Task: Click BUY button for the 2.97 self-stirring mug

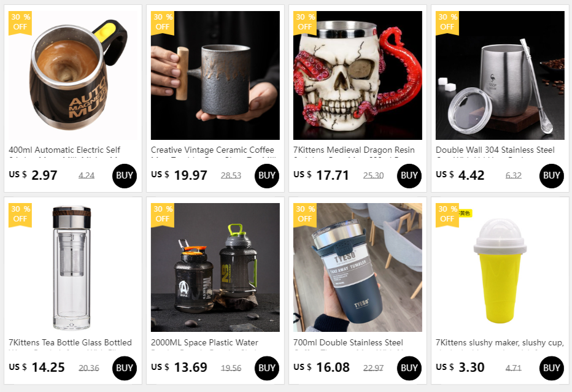Action: 125,176
